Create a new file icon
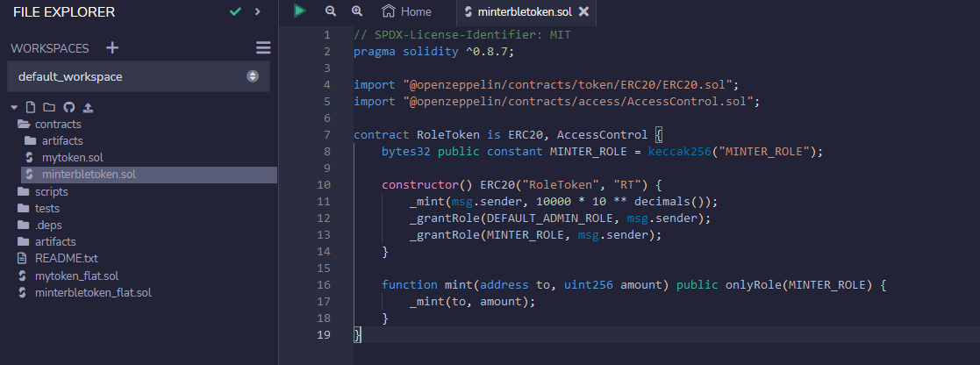Image resolution: width=980 pixels, height=365 pixels. [x=31, y=108]
